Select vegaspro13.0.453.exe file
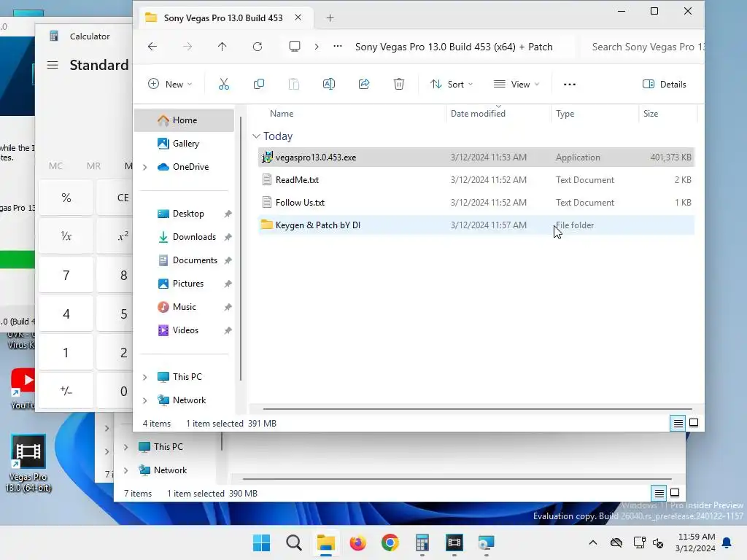The image size is (747, 560). (476, 157)
